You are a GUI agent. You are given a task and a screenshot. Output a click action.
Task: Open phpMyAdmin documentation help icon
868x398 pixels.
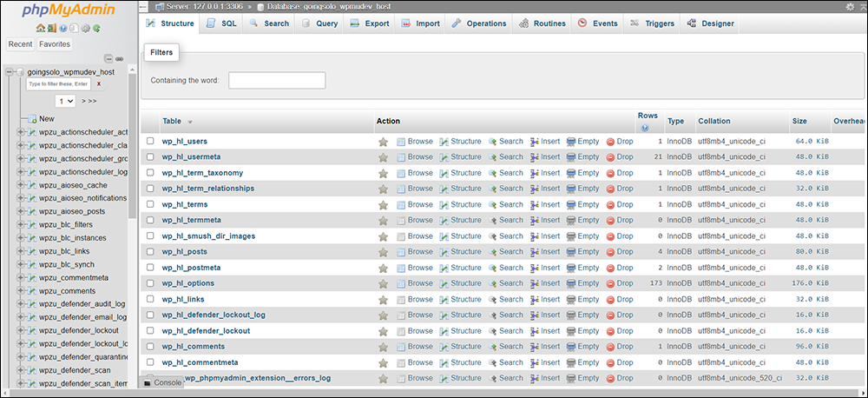(x=63, y=28)
